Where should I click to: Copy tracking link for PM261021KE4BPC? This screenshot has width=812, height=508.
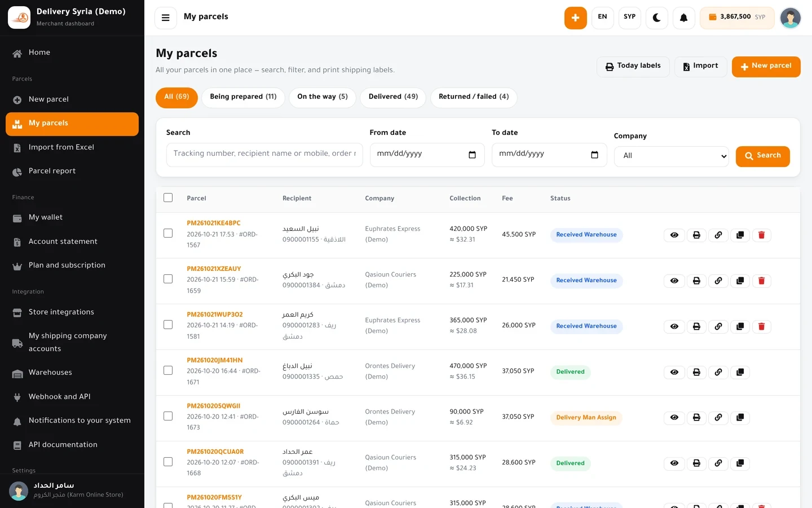(718, 235)
